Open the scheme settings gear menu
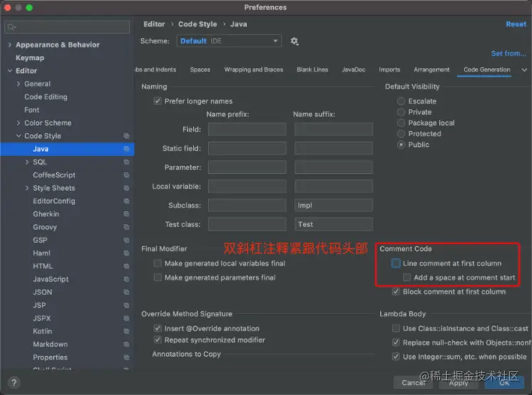 tap(294, 41)
